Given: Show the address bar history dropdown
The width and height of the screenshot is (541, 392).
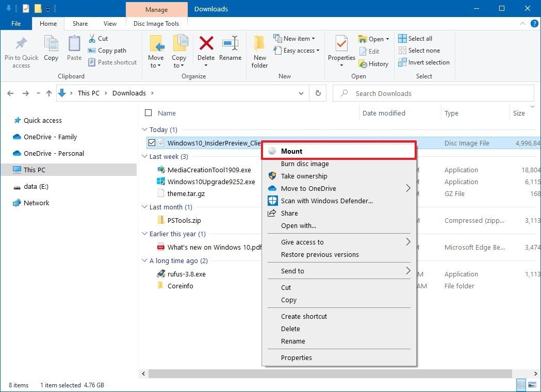Looking at the screenshot, I should point(301,93).
